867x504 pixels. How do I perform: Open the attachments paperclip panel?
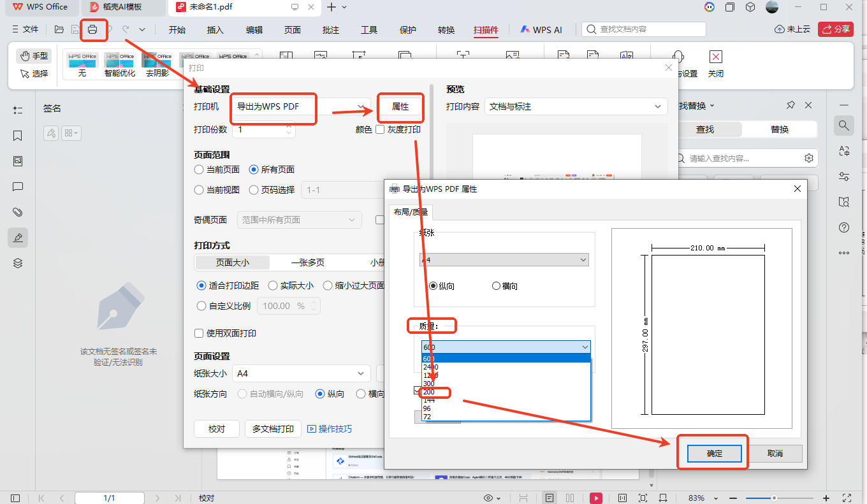[18, 212]
